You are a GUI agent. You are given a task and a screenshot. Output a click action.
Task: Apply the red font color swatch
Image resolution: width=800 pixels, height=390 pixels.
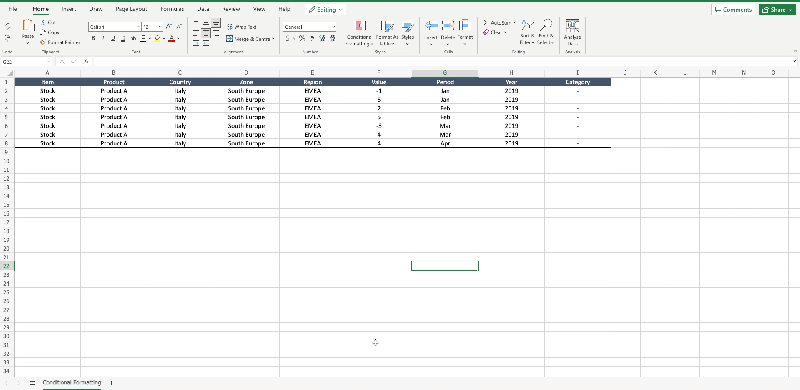[x=171, y=38]
